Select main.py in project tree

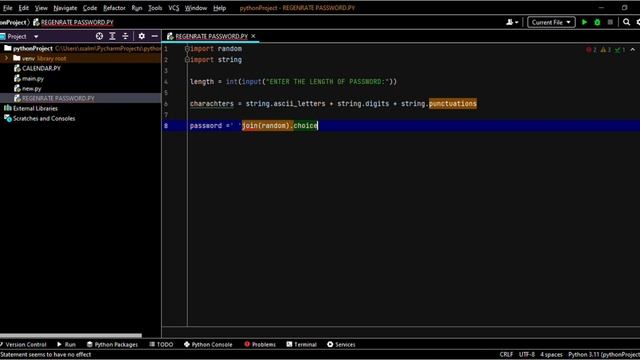point(33,78)
